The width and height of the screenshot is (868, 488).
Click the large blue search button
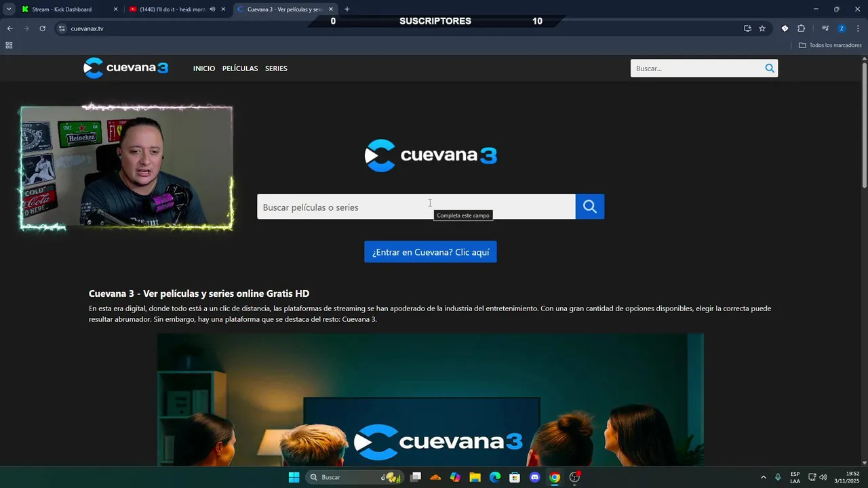point(590,207)
